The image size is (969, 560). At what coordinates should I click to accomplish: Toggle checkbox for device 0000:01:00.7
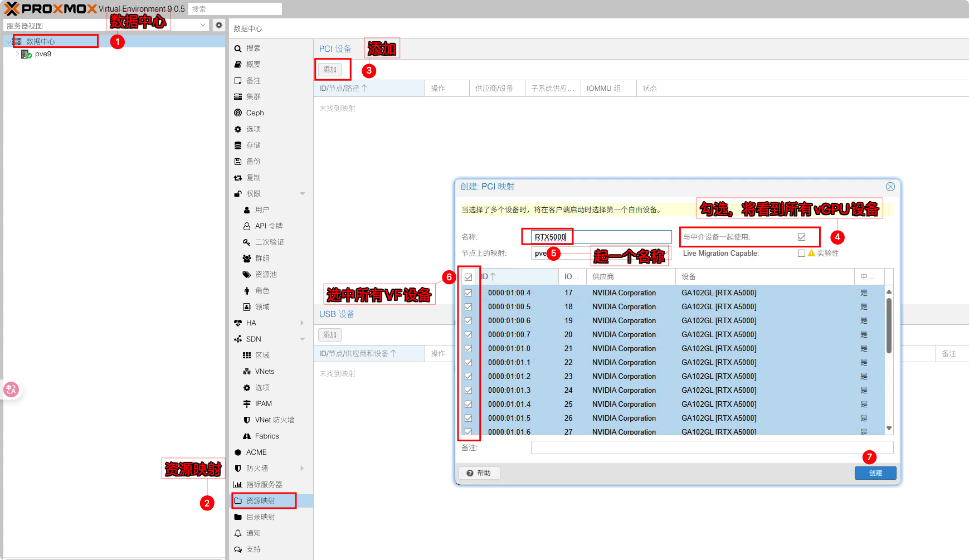[468, 334]
